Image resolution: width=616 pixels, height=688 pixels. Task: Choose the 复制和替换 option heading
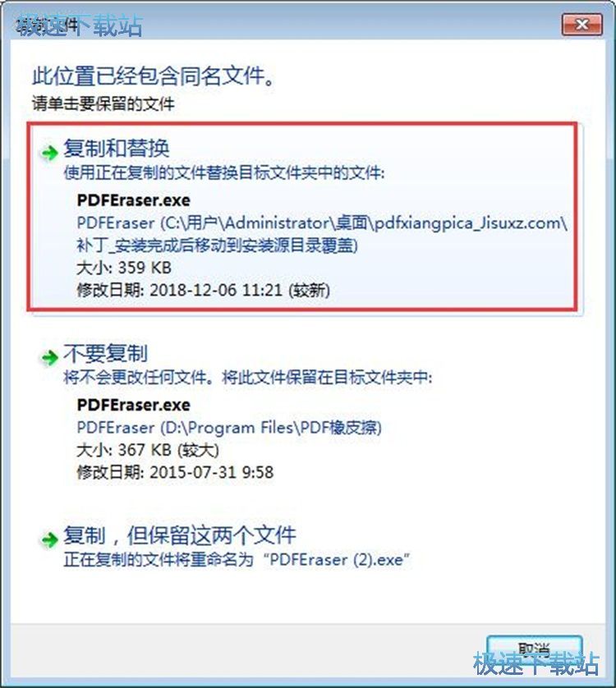click(117, 148)
